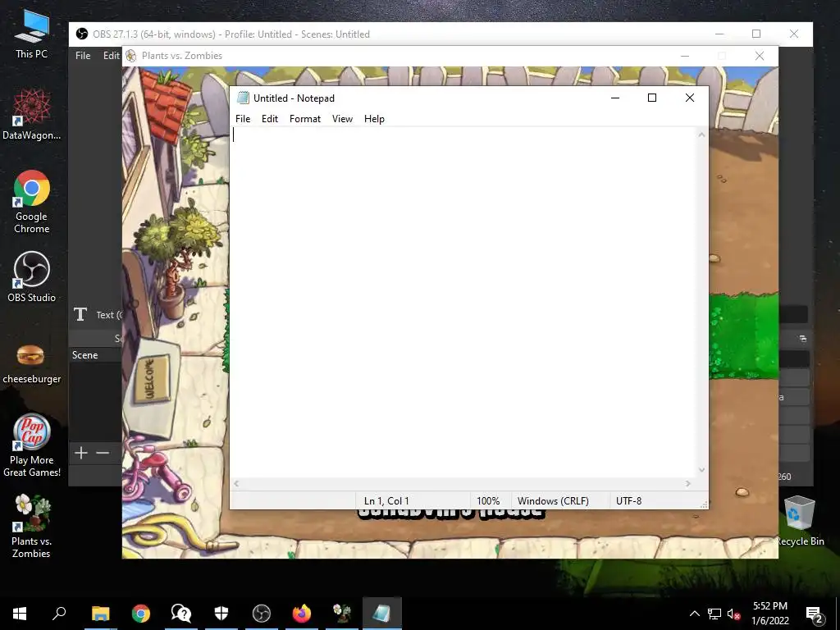
Task: Click the Windows Start button
Action: tap(20, 613)
